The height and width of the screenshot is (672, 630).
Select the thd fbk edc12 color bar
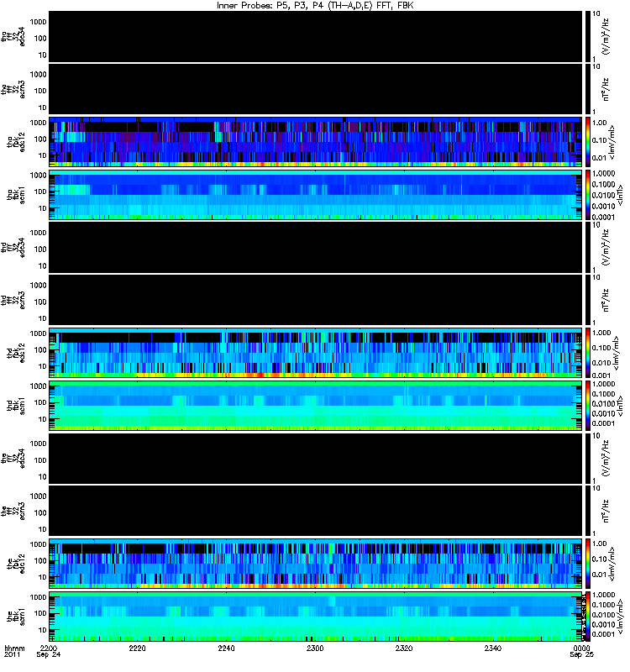[x=589, y=353]
